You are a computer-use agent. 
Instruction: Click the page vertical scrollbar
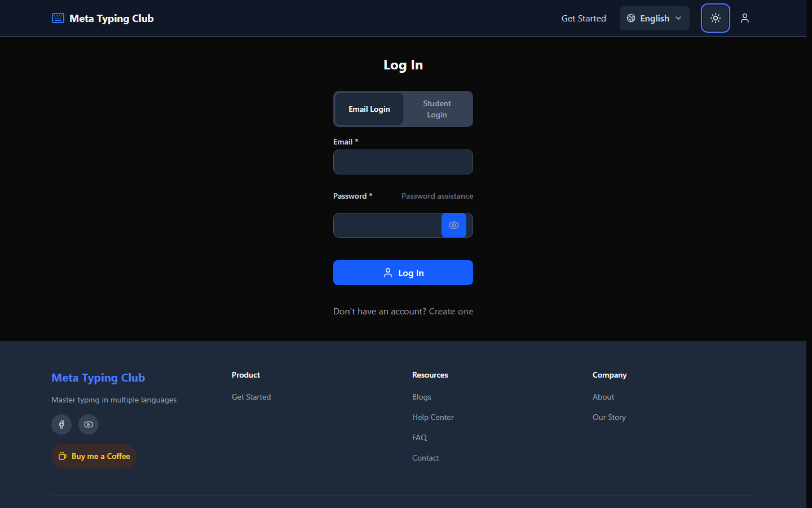click(x=809, y=254)
